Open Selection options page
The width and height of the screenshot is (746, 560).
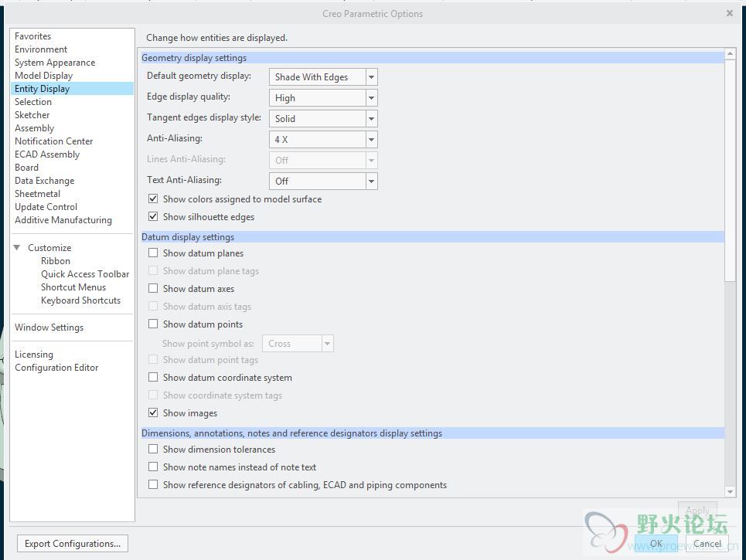(x=32, y=102)
